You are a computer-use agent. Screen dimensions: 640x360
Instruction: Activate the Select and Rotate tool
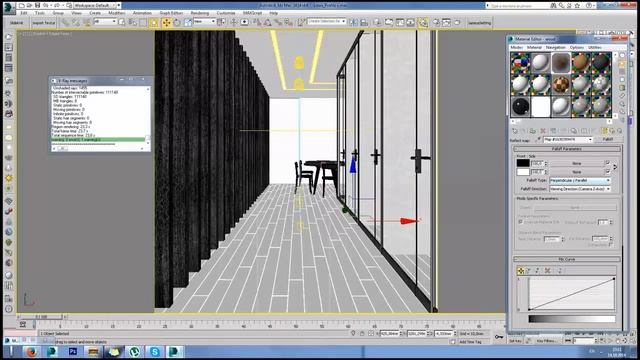(x=177, y=22)
